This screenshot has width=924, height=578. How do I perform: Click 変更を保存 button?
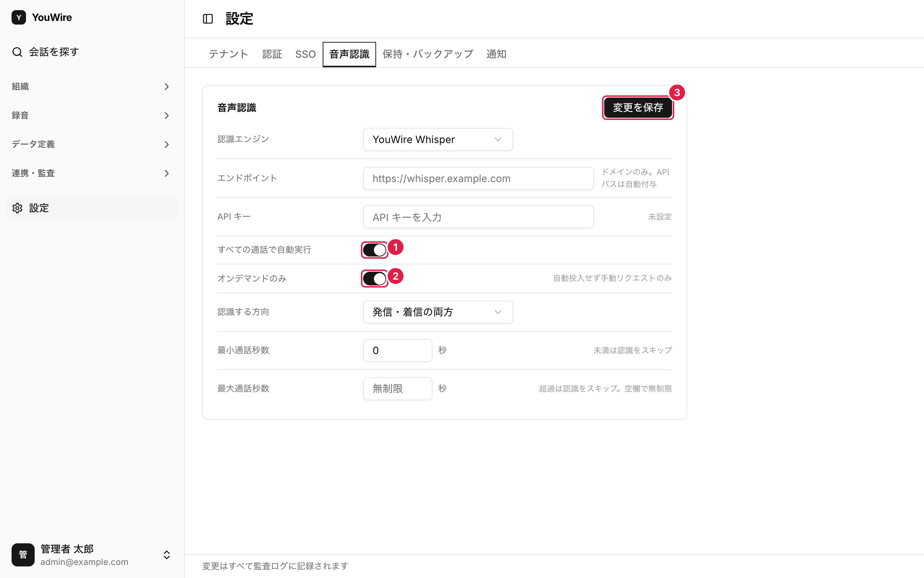pyautogui.click(x=638, y=108)
